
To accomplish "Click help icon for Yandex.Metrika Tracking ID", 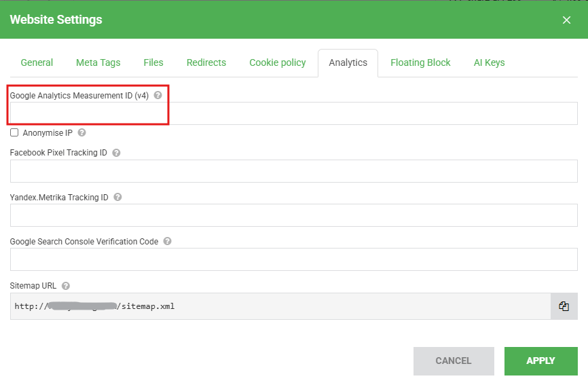I will point(117,198).
